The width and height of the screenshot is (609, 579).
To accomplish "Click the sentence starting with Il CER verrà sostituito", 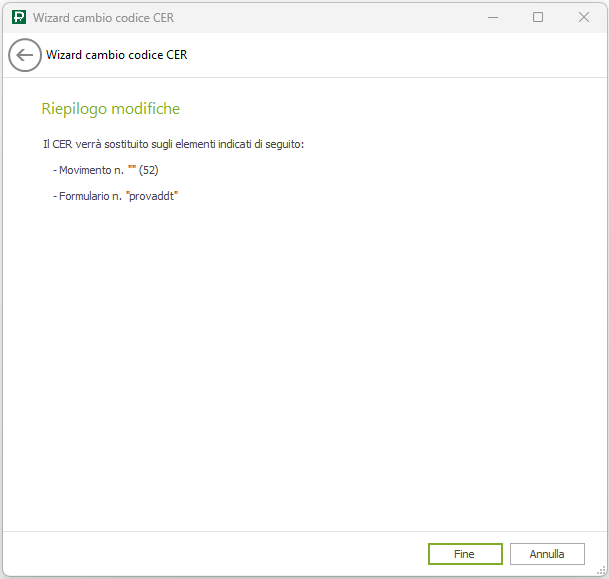I will pos(173,144).
